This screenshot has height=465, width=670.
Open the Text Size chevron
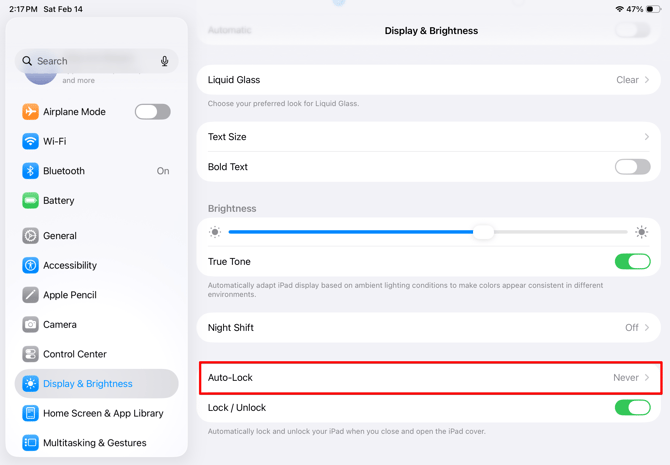[647, 137]
